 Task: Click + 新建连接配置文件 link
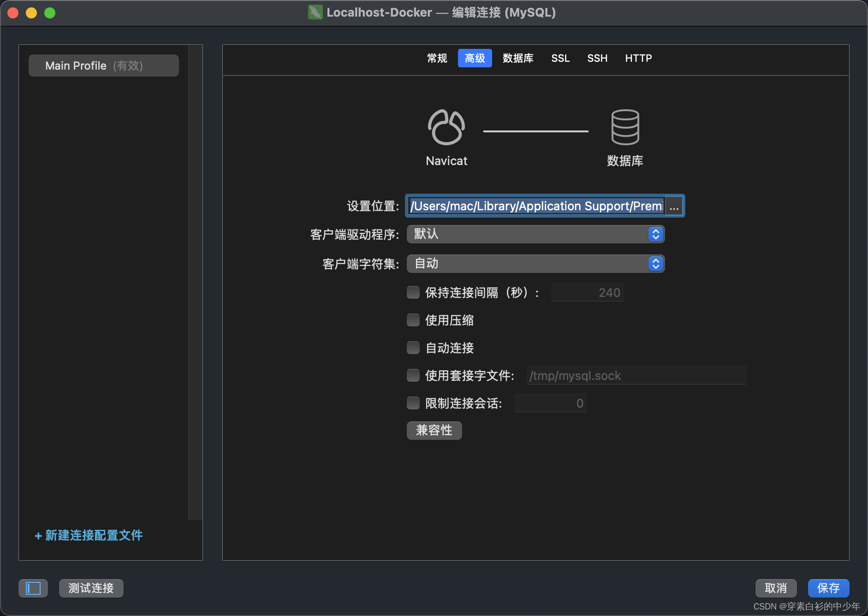click(89, 535)
